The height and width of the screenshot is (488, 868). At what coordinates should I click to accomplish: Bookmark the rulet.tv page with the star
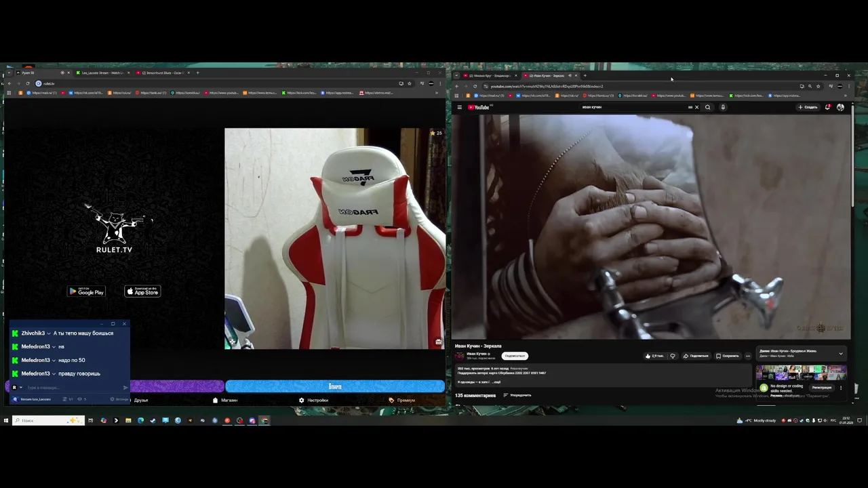click(410, 83)
